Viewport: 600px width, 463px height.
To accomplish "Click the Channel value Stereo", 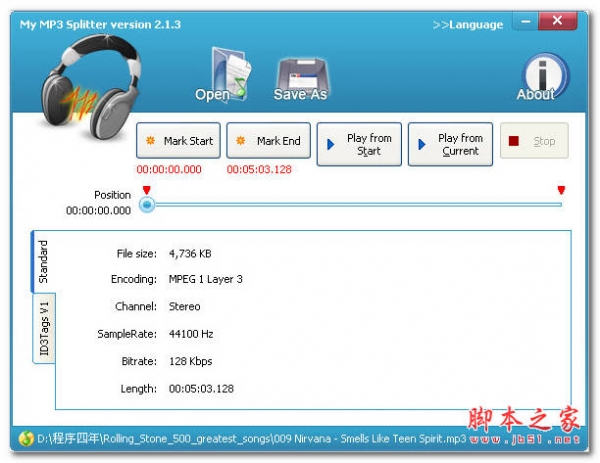I will pos(184,306).
